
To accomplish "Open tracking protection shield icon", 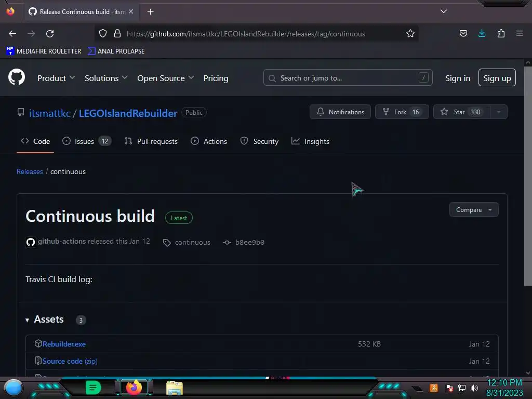I will tap(103, 34).
